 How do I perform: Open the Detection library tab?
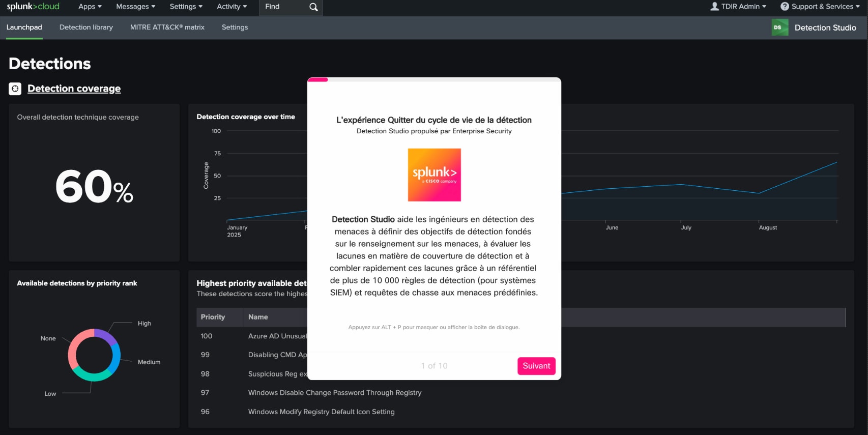tap(86, 27)
